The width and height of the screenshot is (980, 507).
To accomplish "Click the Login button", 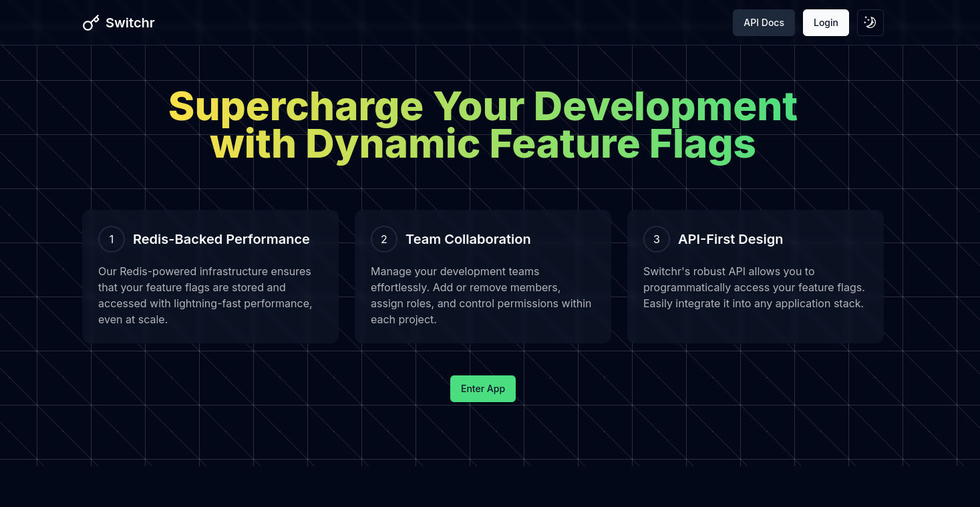I will tap(826, 23).
